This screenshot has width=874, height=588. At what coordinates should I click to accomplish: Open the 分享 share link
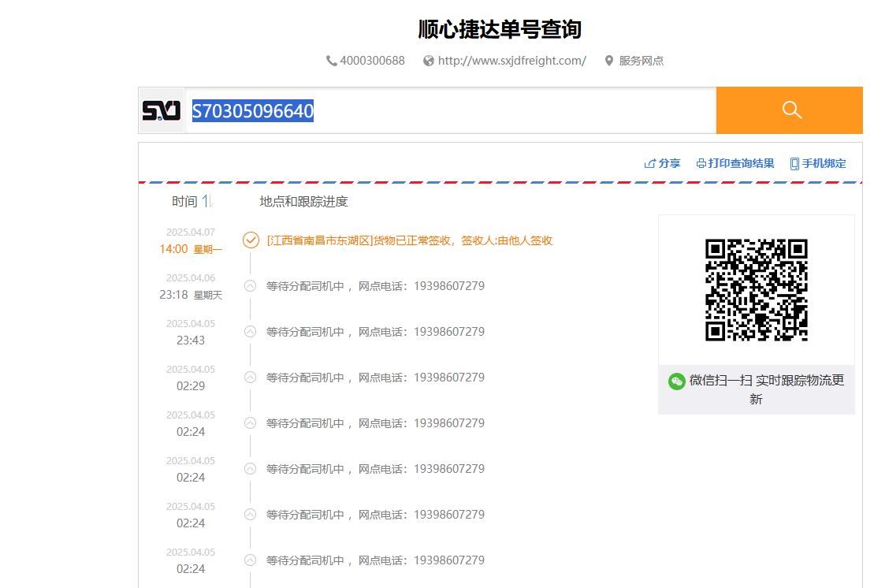[x=662, y=163]
